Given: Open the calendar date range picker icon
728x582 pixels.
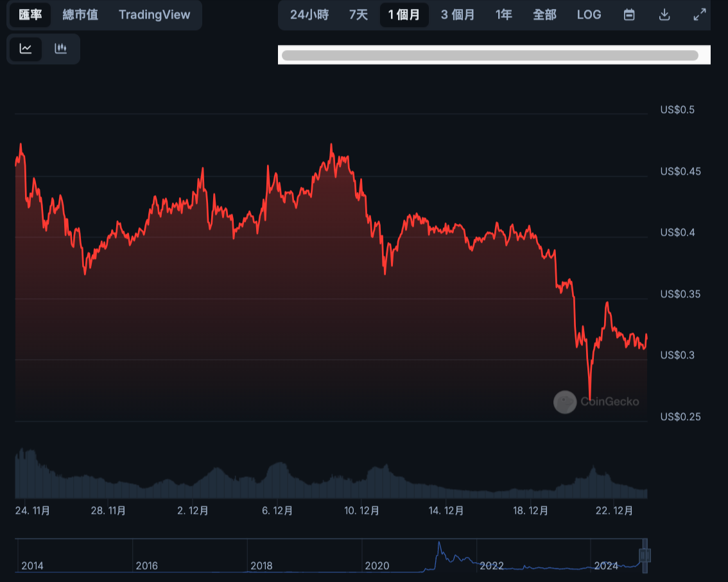Looking at the screenshot, I should pyautogui.click(x=629, y=14).
